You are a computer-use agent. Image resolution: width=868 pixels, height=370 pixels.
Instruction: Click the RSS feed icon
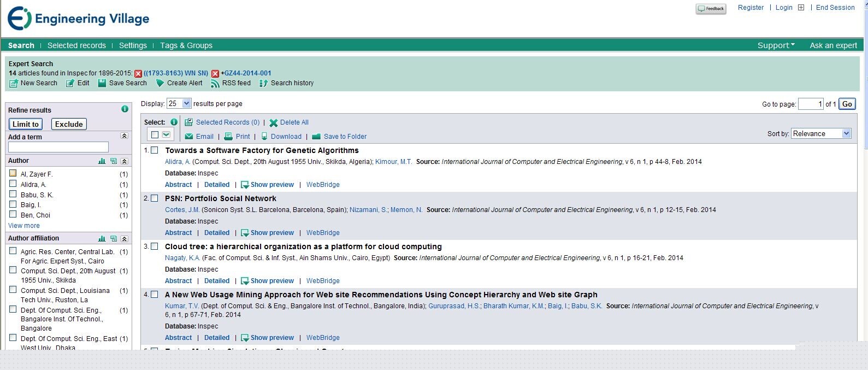point(215,83)
